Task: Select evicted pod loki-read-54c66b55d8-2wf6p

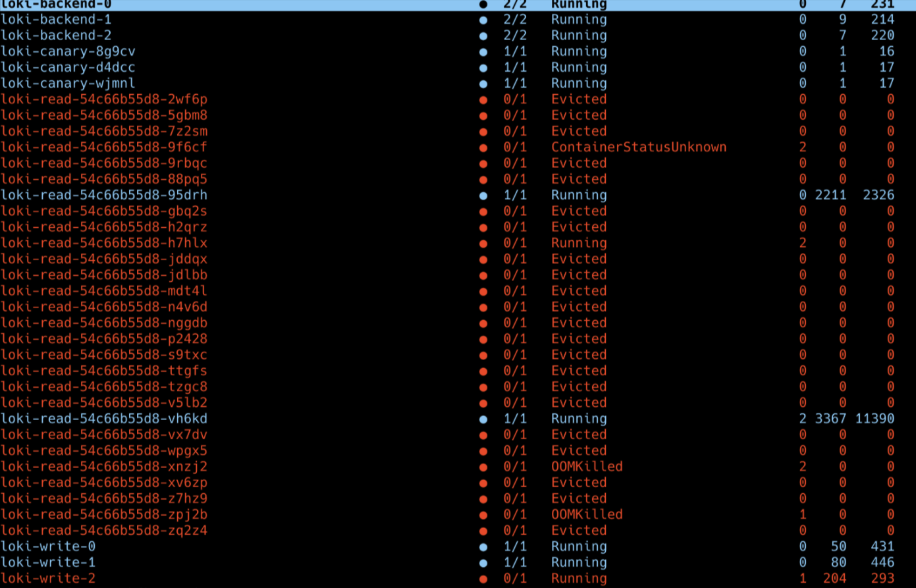Action: [104, 99]
